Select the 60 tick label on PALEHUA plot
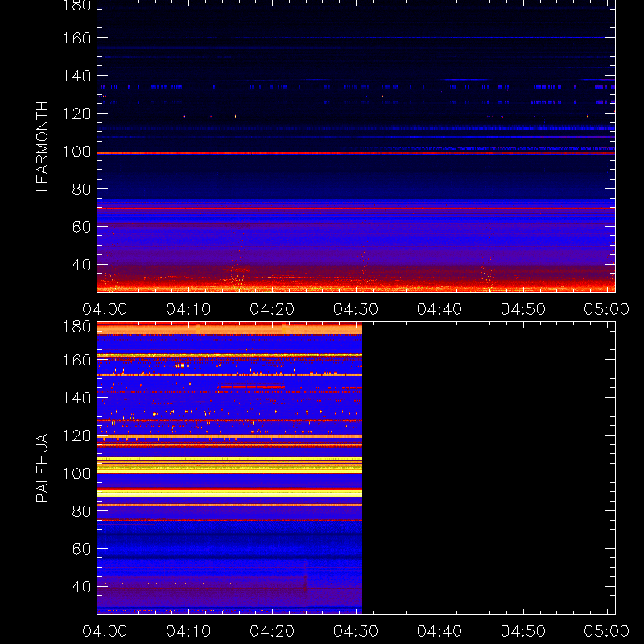The height and width of the screenshot is (644, 644). (81, 549)
